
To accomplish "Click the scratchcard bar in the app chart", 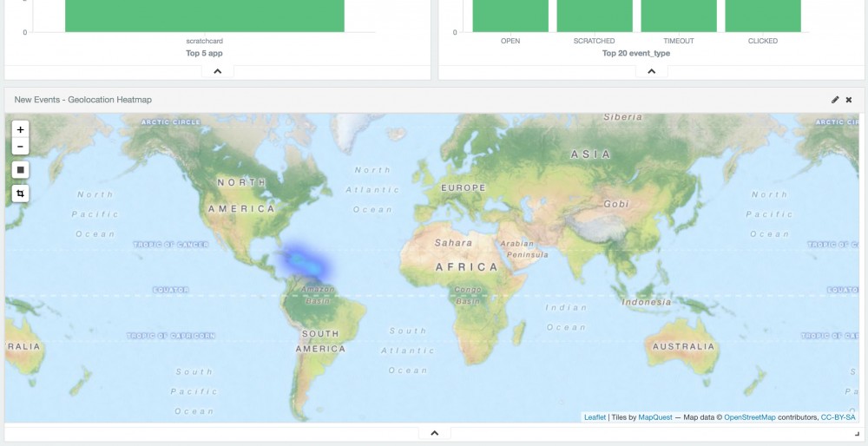I will [205, 16].
